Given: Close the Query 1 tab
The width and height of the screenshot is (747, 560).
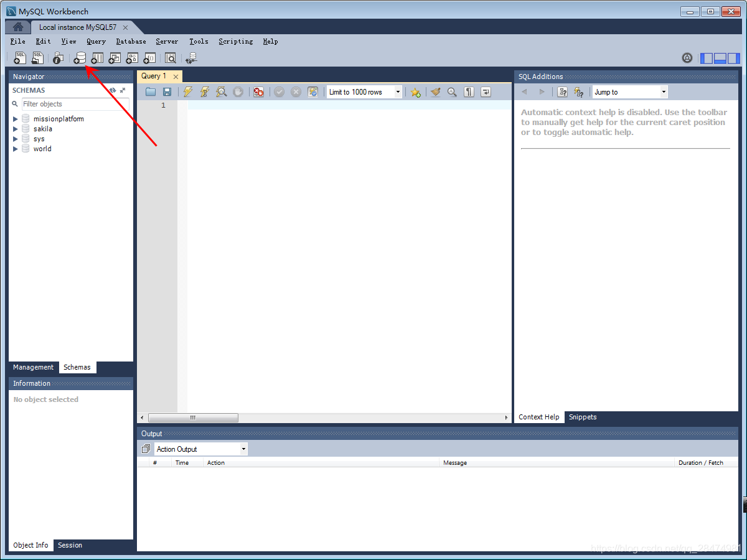Looking at the screenshot, I should tap(176, 77).
